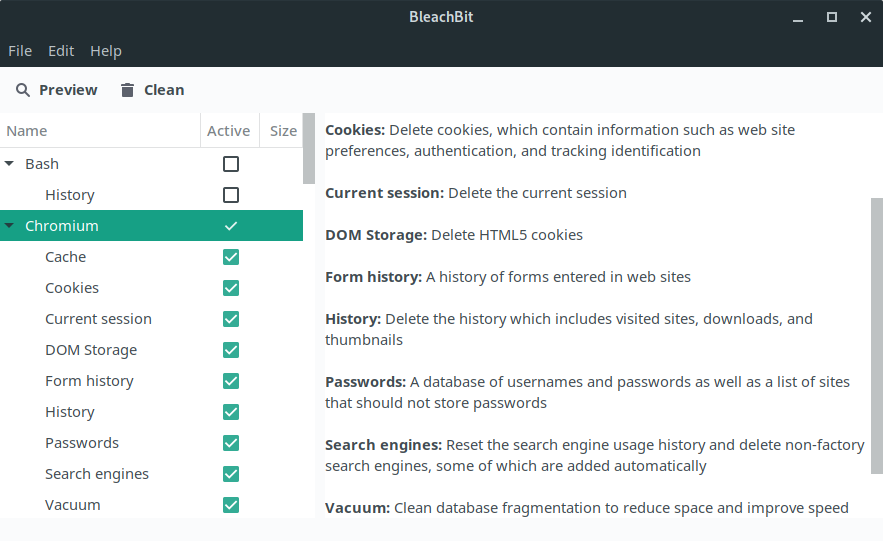Minimize the BleachBit window
The image size is (883, 541).
pyautogui.click(x=798, y=17)
